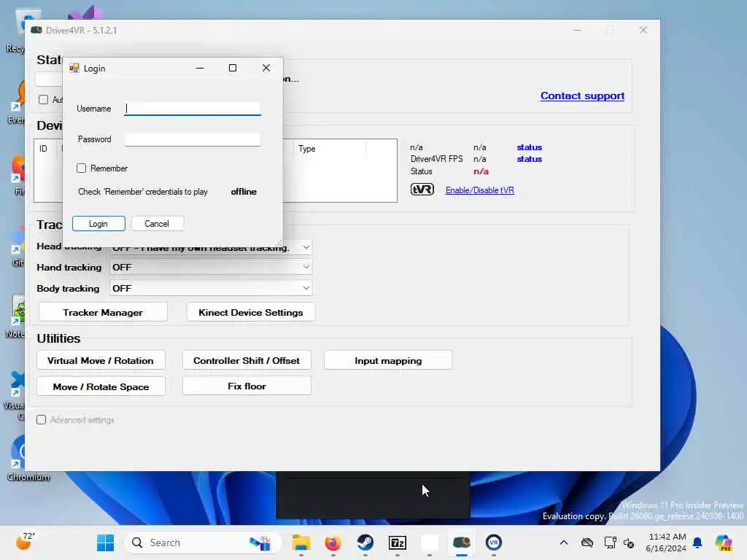The height and width of the screenshot is (560, 747).
Task: Toggle the Au... checkbox under Status
Action: tap(43, 99)
